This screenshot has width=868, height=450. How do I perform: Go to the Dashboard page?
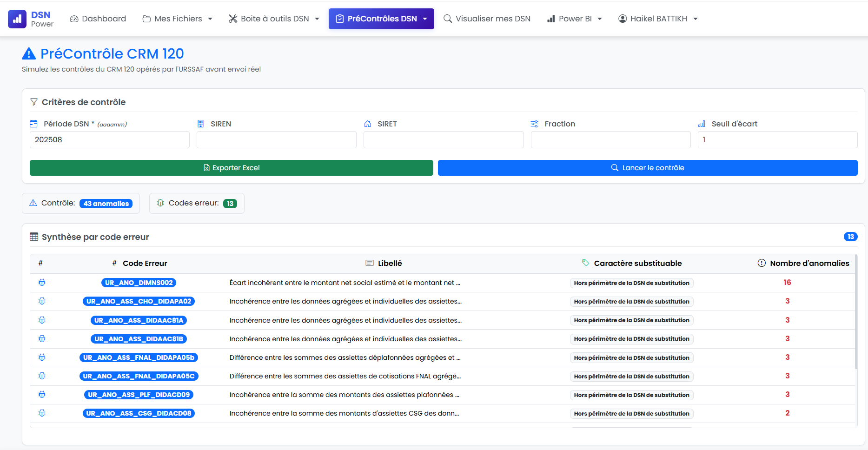[x=98, y=19]
